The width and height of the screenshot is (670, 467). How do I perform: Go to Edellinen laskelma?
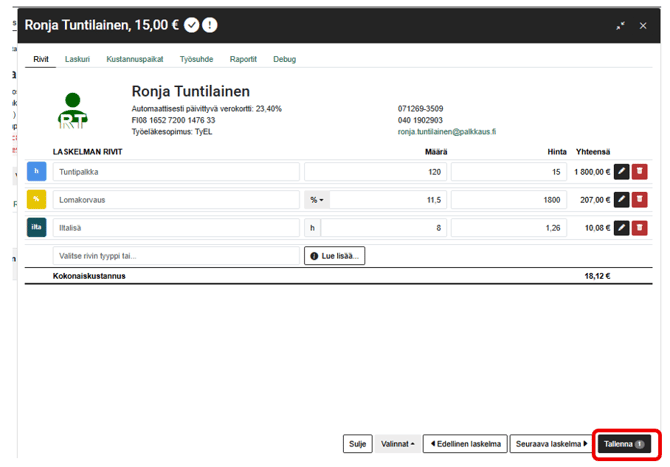(465, 444)
